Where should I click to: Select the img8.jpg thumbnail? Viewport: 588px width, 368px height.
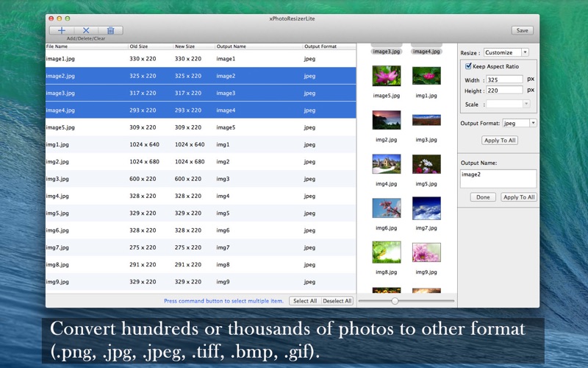pos(387,252)
